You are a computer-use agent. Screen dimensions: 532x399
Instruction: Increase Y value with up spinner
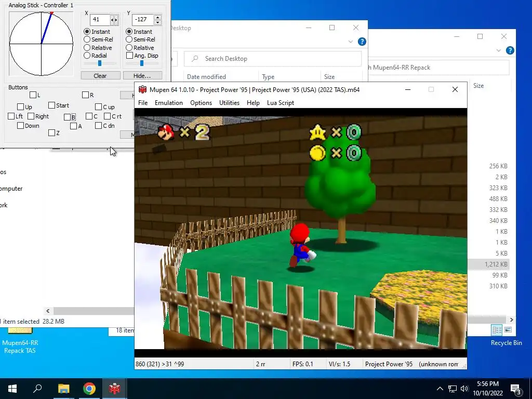point(157,17)
